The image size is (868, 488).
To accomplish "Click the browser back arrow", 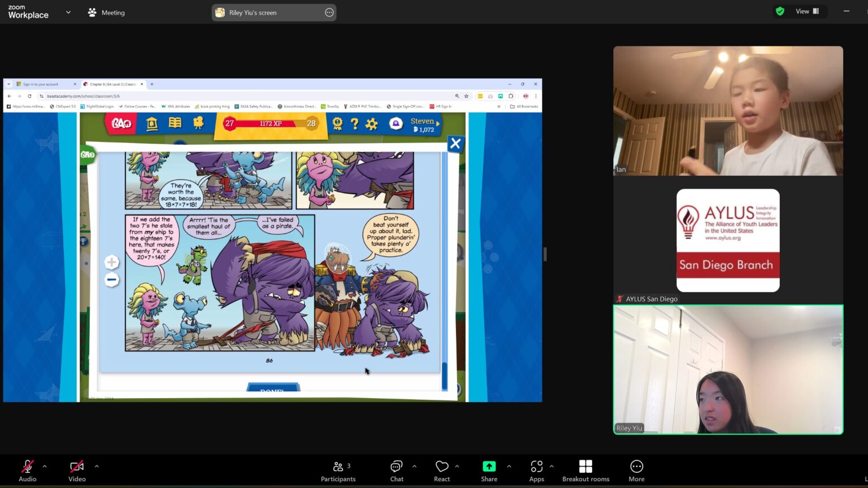I will tap(10, 96).
